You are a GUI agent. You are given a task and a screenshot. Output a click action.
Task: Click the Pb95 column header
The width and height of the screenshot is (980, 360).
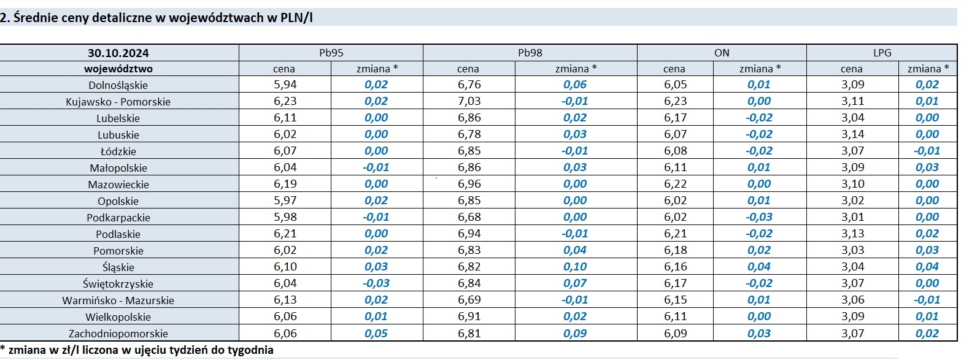(331, 53)
